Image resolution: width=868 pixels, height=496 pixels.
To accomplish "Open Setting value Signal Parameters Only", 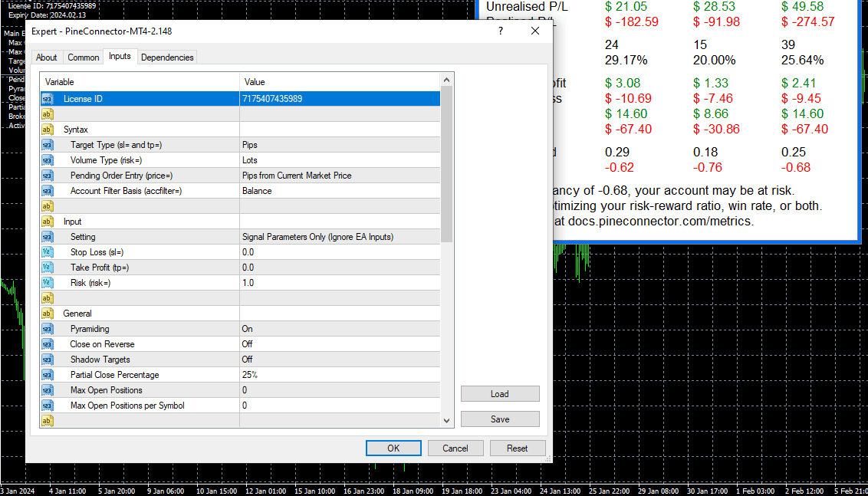I will (x=340, y=237).
